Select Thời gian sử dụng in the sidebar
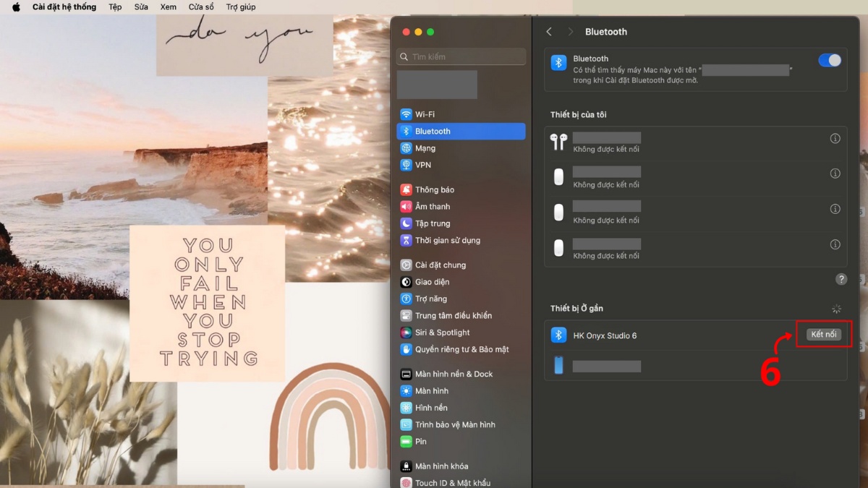The height and width of the screenshot is (488, 868). (407, 240)
